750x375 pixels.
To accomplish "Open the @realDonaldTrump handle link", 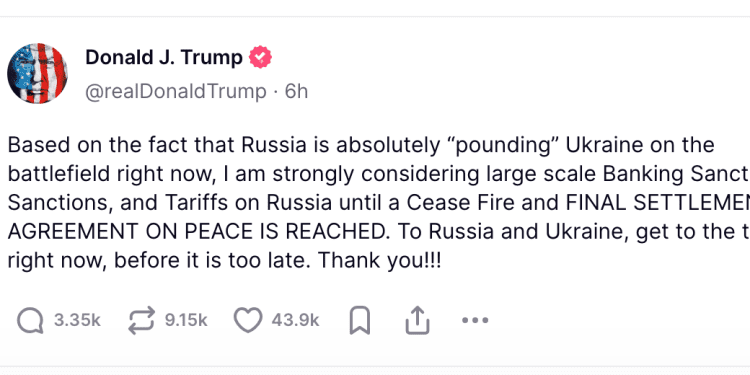I will [176, 91].
